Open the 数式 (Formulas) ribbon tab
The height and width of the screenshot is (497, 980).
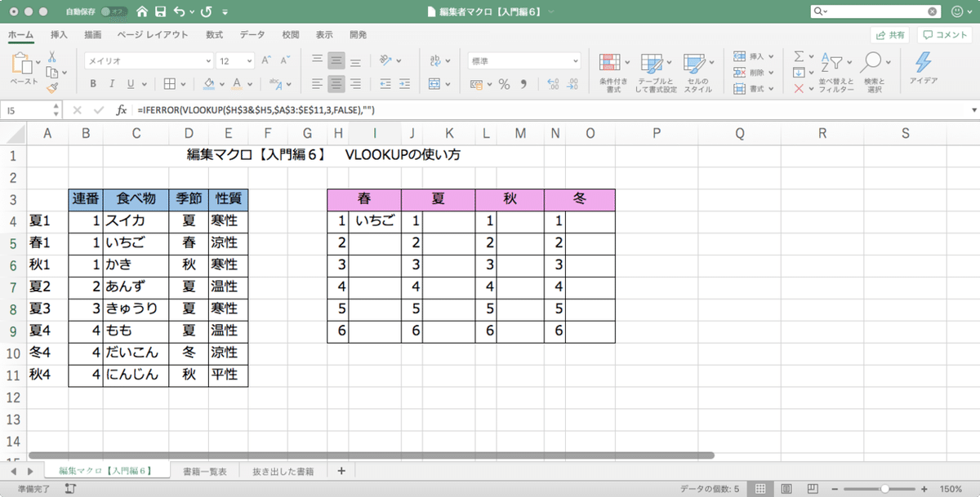point(215,35)
